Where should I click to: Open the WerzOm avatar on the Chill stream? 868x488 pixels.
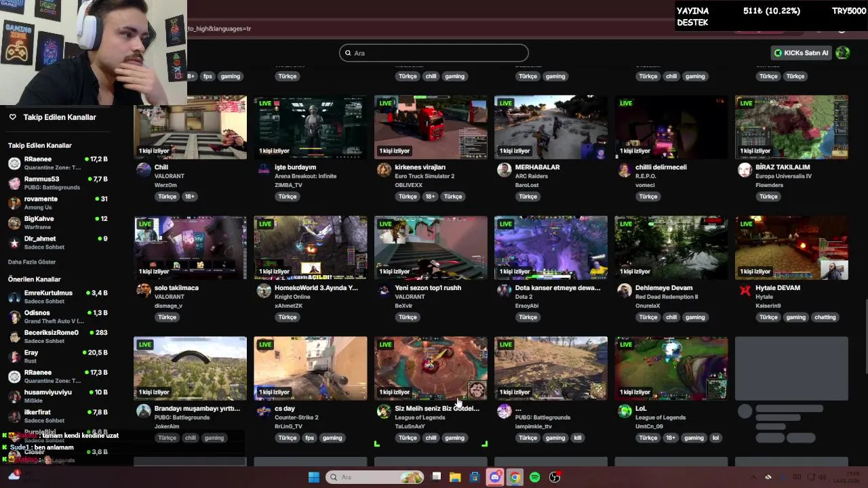(x=143, y=169)
